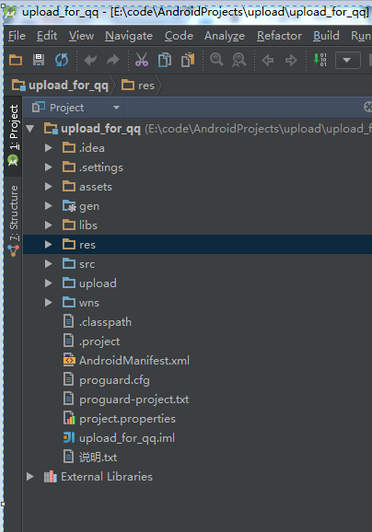The image size is (372, 532).
Task: Click the External Libraries books icon
Action: (50, 477)
